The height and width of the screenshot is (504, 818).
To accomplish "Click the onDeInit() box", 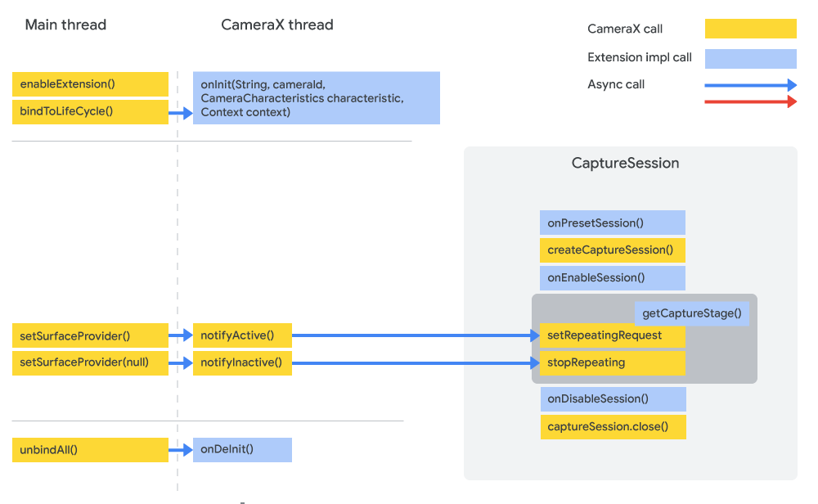I will (241, 449).
